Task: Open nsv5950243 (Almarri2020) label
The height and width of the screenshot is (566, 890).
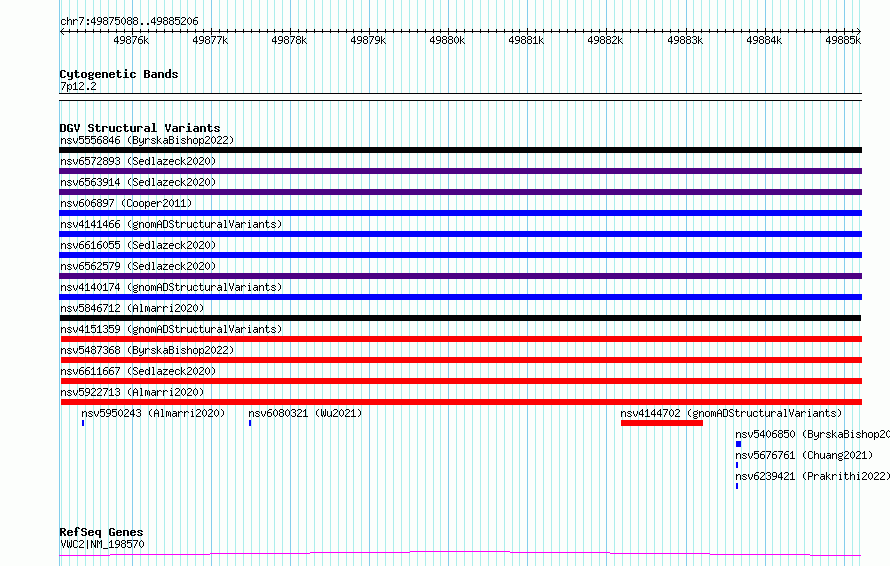Action: click(x=153, y=413)
